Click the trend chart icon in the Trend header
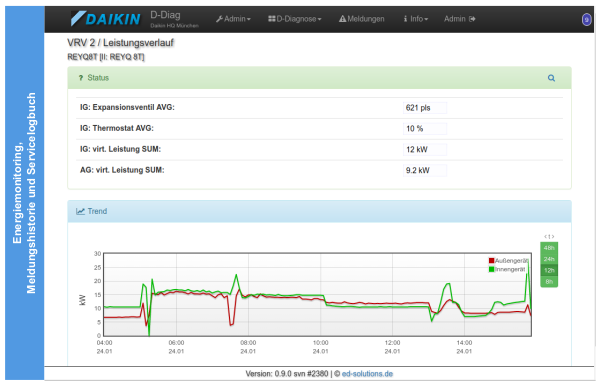603x385 pixels. tap(80, 211)
